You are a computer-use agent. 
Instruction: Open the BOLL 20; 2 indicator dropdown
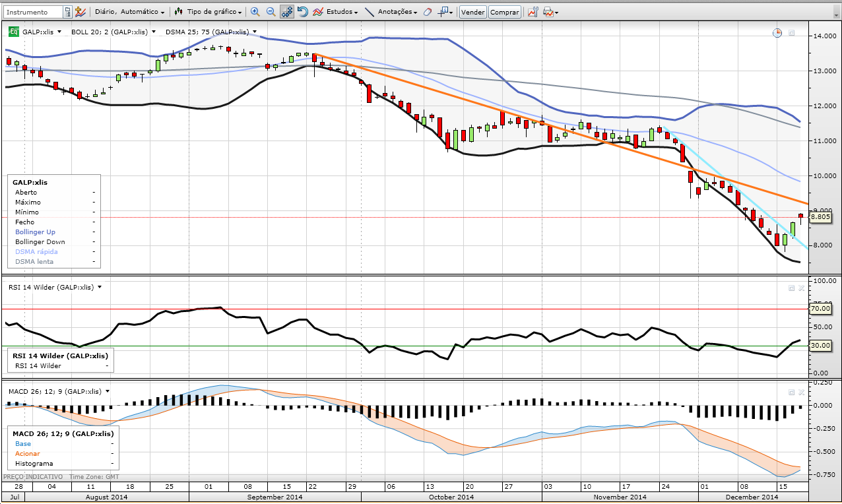click(113, 32)
